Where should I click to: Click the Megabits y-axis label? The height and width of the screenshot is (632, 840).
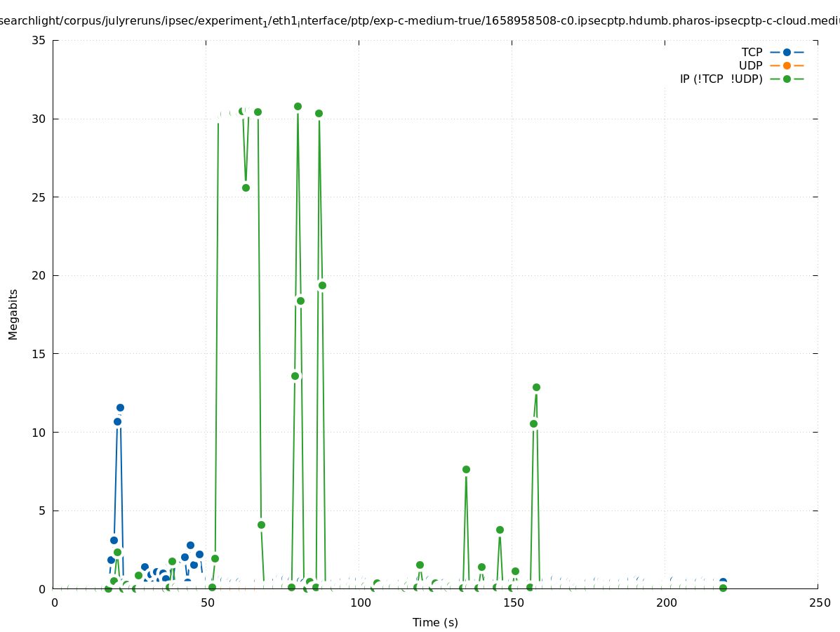[13, 314]
